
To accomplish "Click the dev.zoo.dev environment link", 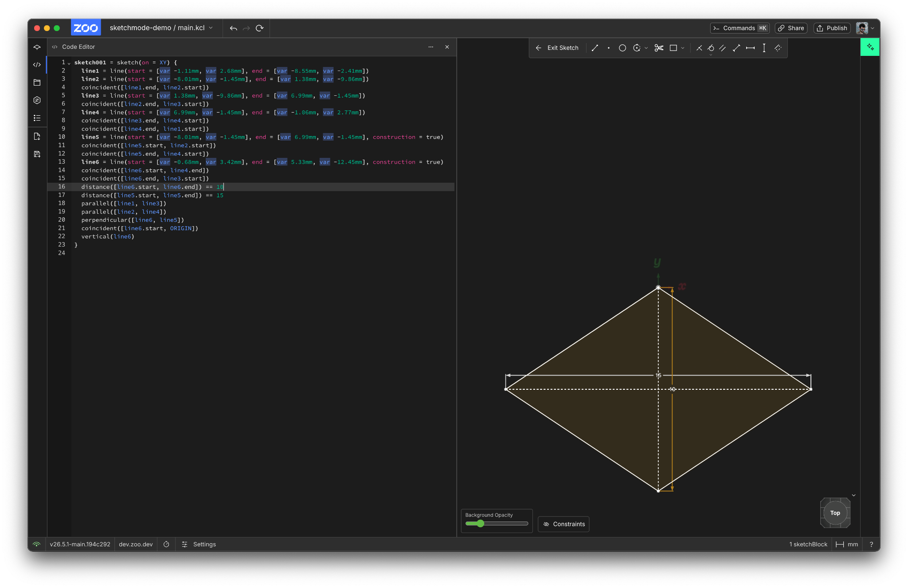I will tap(136, 544).
